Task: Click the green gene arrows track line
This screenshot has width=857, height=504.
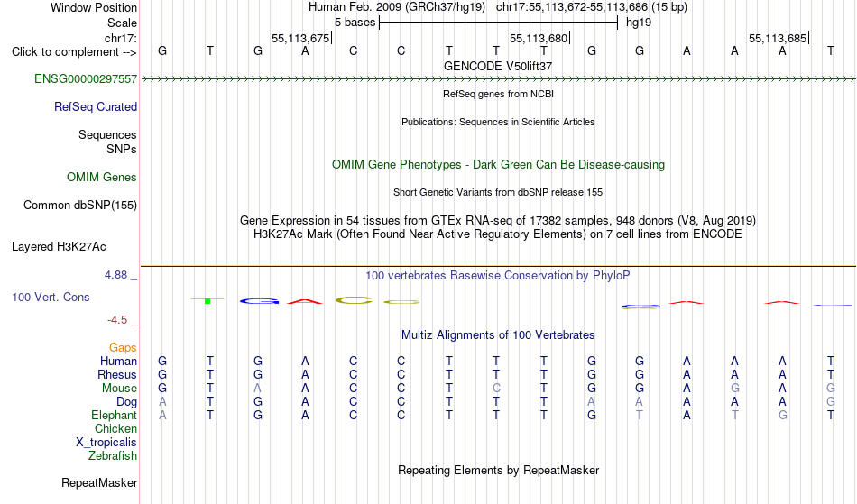Action: tap(498, 79)
